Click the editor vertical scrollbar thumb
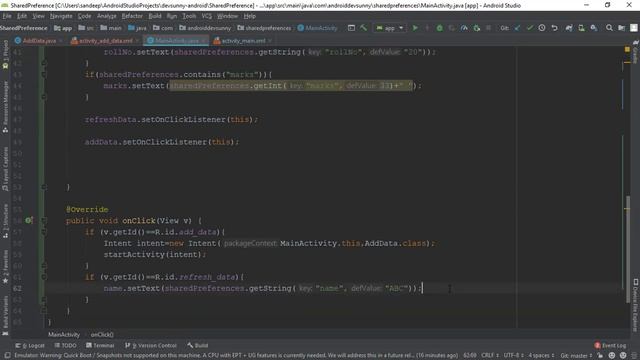 628,249
